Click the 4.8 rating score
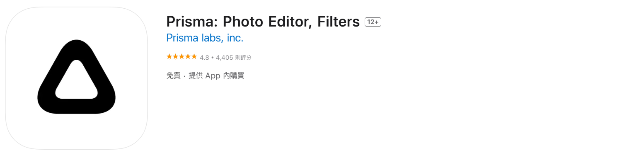644x158 pixels. (204, 58)
